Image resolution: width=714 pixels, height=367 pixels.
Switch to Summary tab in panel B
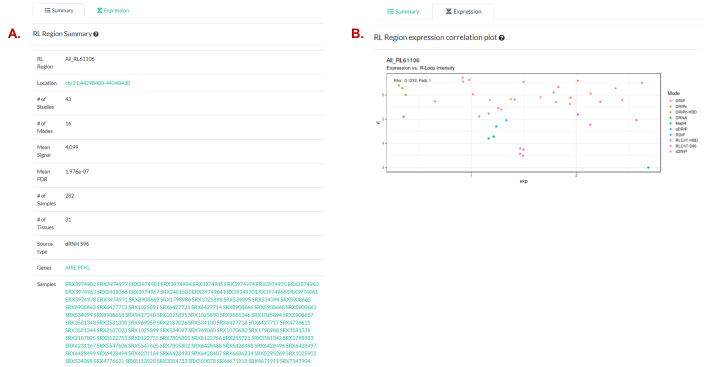tap(403, 11)
